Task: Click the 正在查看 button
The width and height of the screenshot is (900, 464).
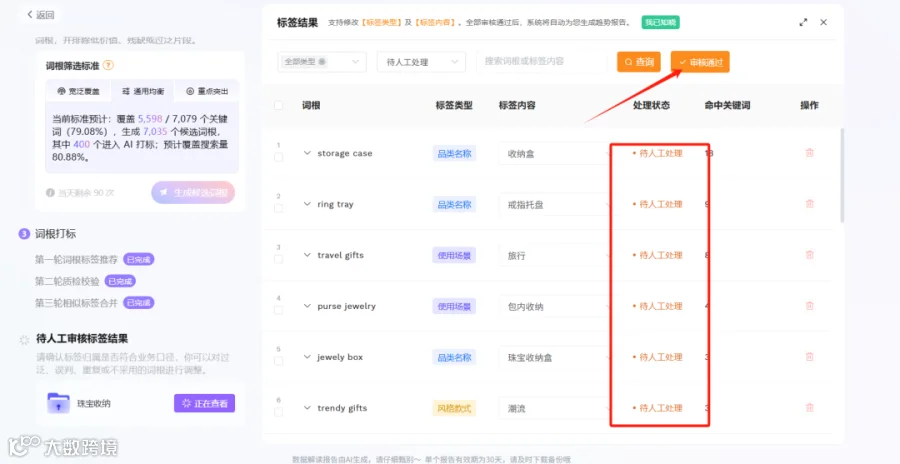Action: 204,403
